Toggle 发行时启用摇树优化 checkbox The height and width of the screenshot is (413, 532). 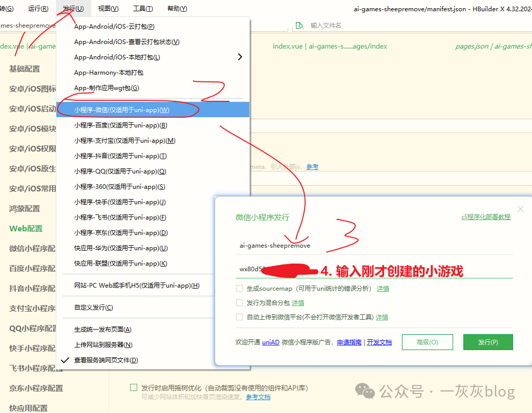point(133,388)
